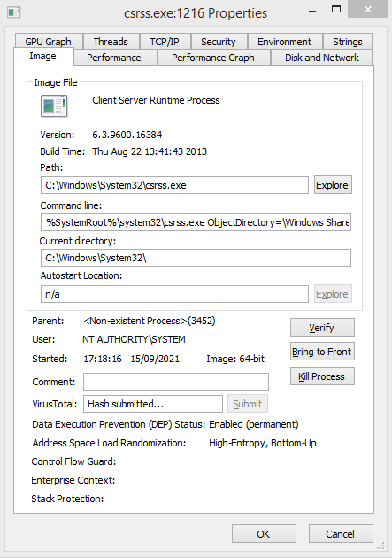Click into the Autostart Location field
The height and width of the screenshot is (558, 392).
pyautogui.click(x=174, y=294)
